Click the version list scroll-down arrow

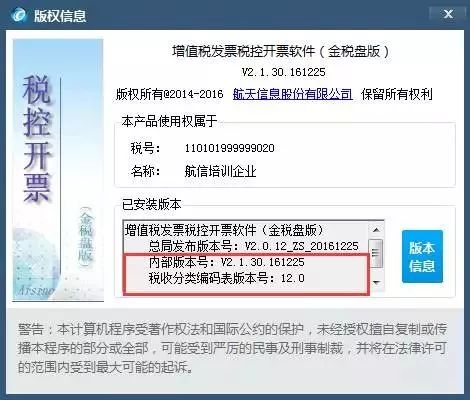(x=376, y=283)
